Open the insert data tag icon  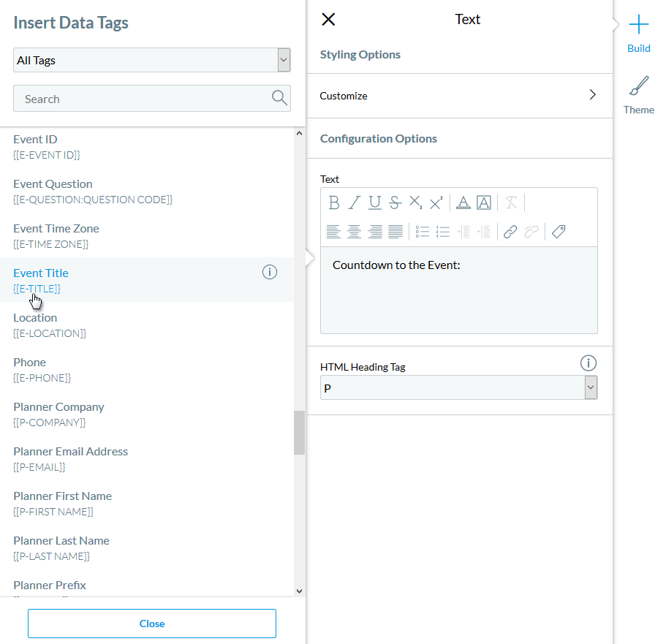[557, 232]
